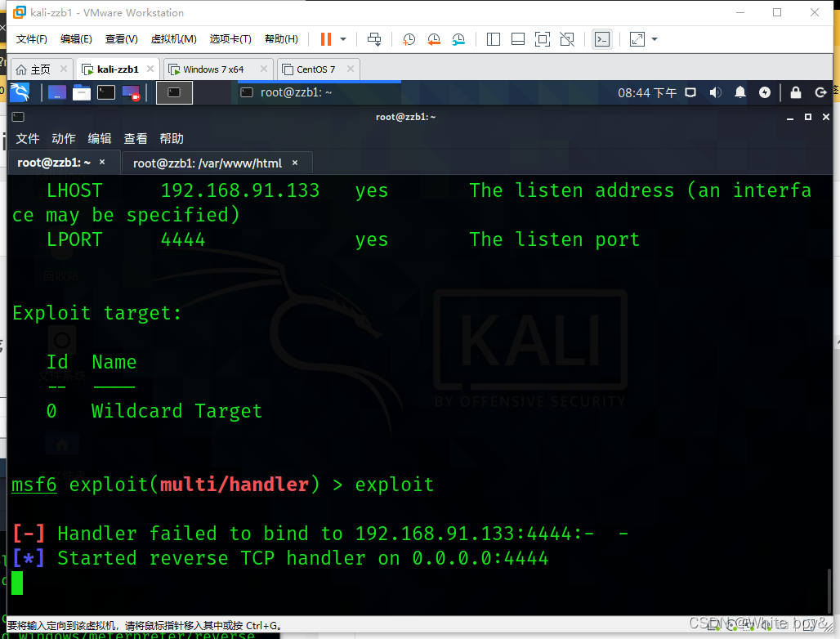
Task: Click the stretch guest display icon
Action: (x=637, y=39)
